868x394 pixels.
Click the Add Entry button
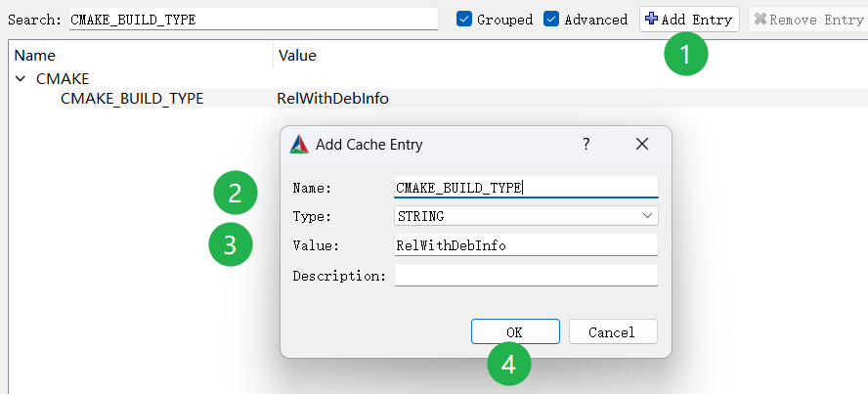tap(689, 20)
